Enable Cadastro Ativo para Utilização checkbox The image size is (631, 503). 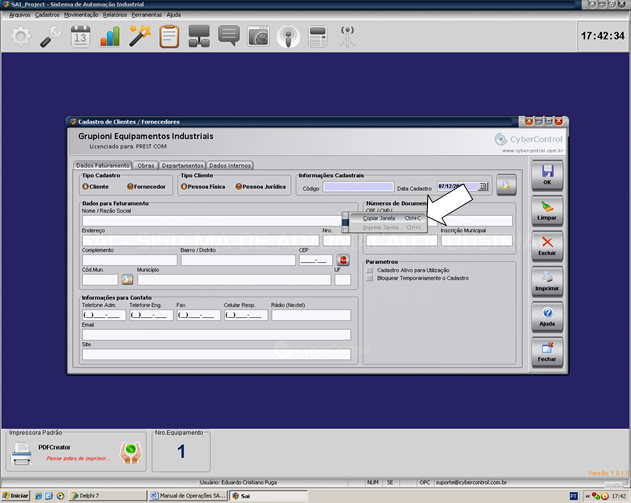(x=369, y=270)
